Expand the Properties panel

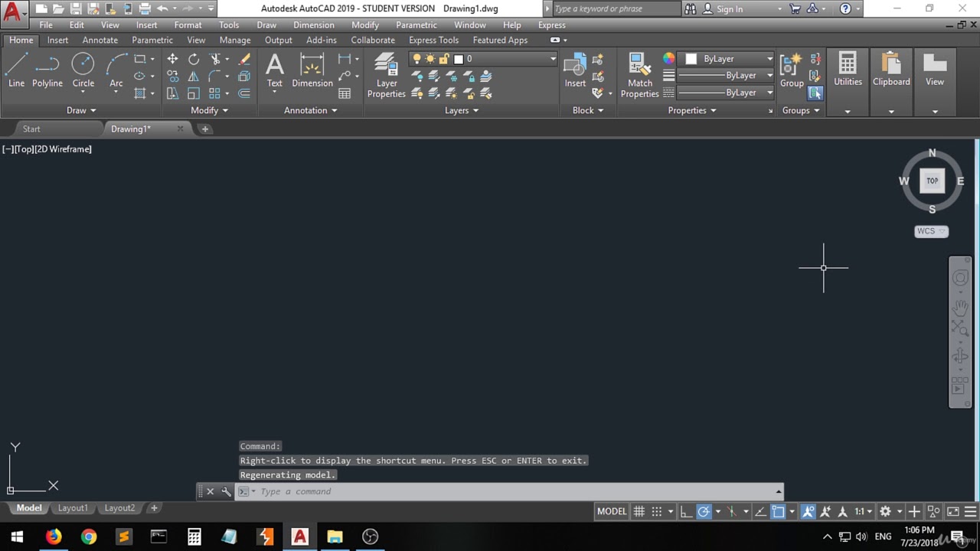(692, 110)
